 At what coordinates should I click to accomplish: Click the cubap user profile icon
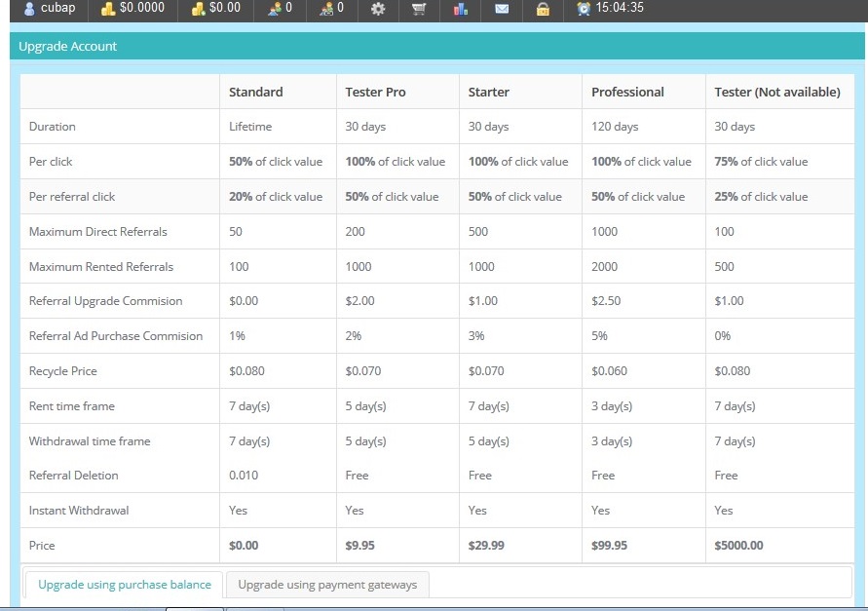29,9
